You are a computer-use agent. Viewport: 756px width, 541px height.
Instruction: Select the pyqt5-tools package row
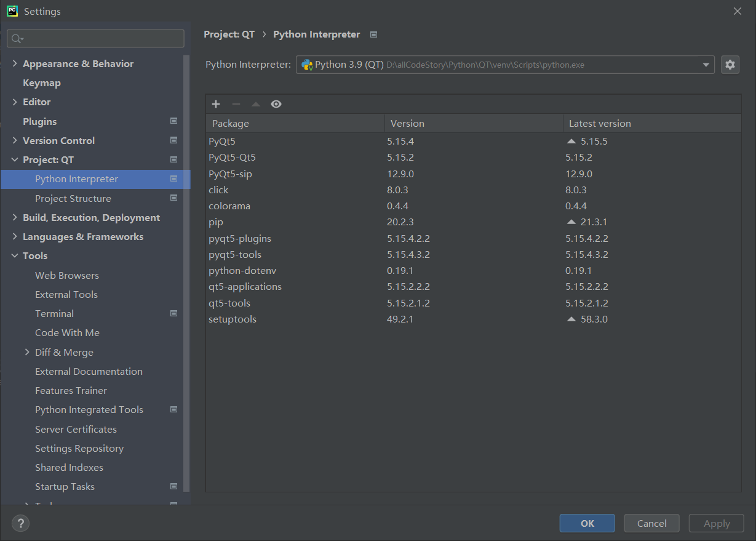click(474, 254)
